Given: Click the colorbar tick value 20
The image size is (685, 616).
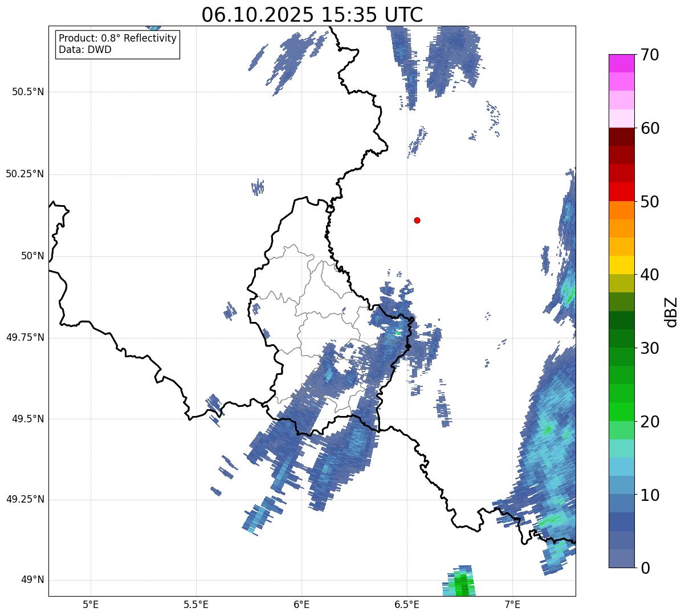Looking at the screenshot, I should [650, 422].
